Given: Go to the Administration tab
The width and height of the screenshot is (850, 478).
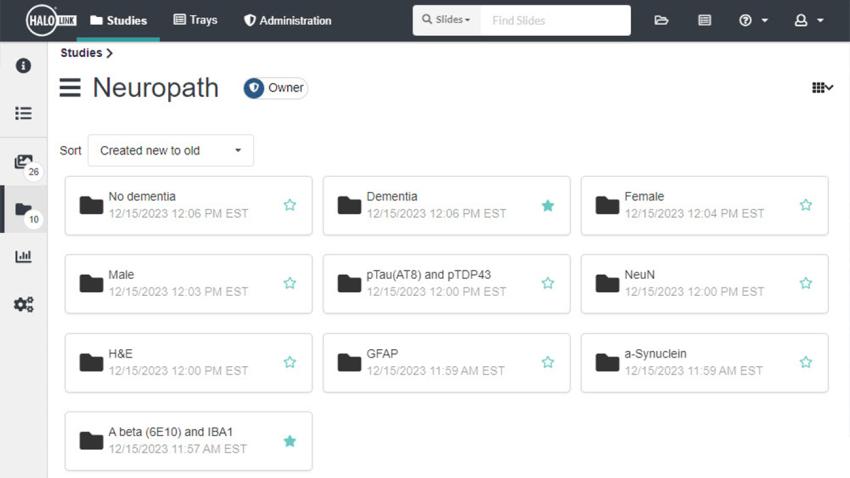Looking at the screenshot, I should click(x=288, y=20).
